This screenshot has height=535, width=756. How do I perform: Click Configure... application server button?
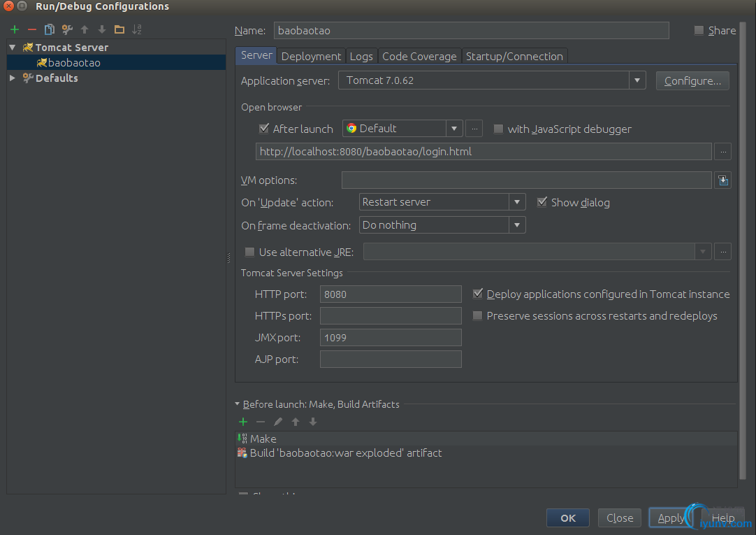[x=692, y=80]
